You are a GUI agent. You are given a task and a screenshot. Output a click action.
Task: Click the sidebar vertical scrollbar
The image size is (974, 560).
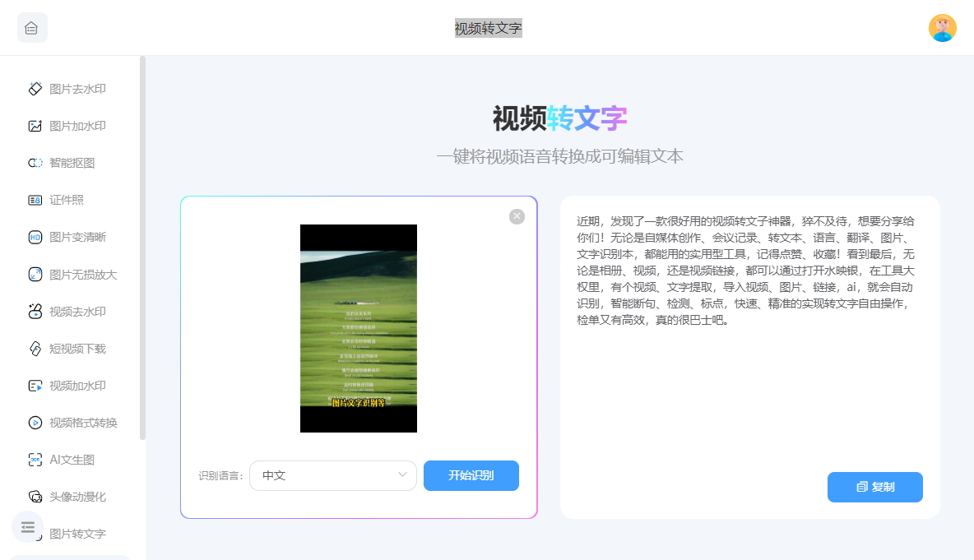coord(142,248)
